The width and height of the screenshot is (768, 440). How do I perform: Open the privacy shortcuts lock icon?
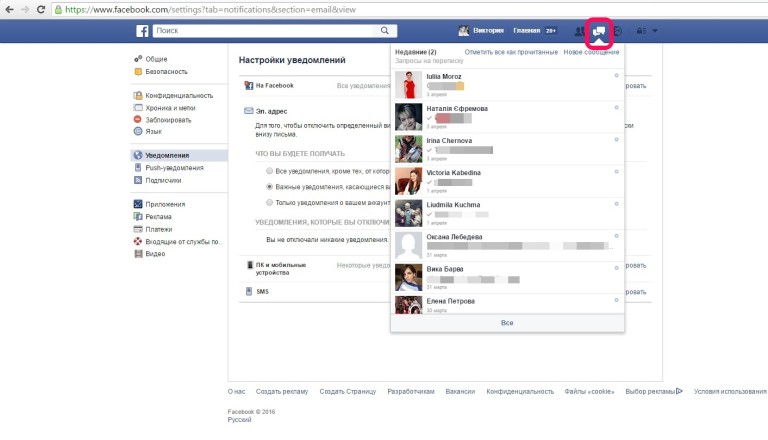click(641, 31)
